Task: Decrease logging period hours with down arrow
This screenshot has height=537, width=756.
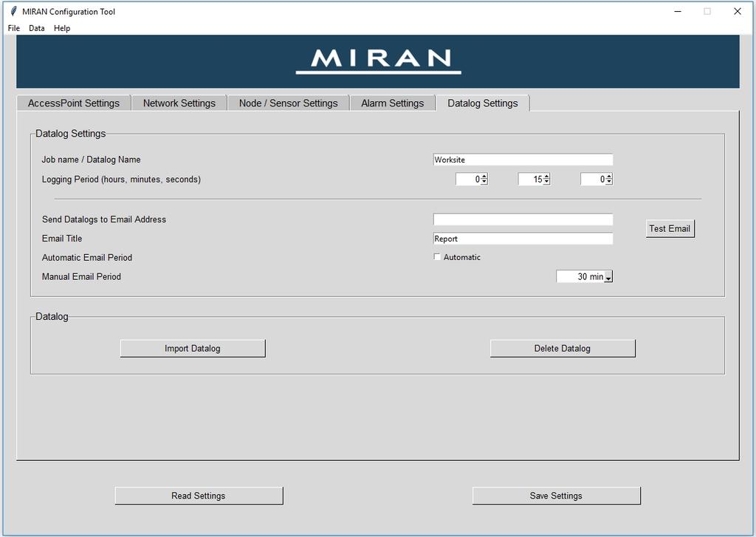Action: click(x=484, y=182)
